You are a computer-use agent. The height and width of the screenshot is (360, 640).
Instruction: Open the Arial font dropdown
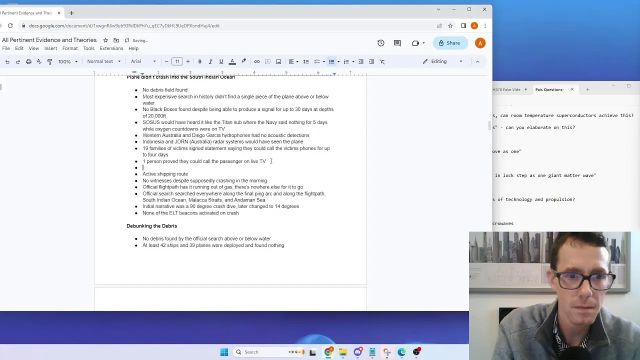point(143,62)
